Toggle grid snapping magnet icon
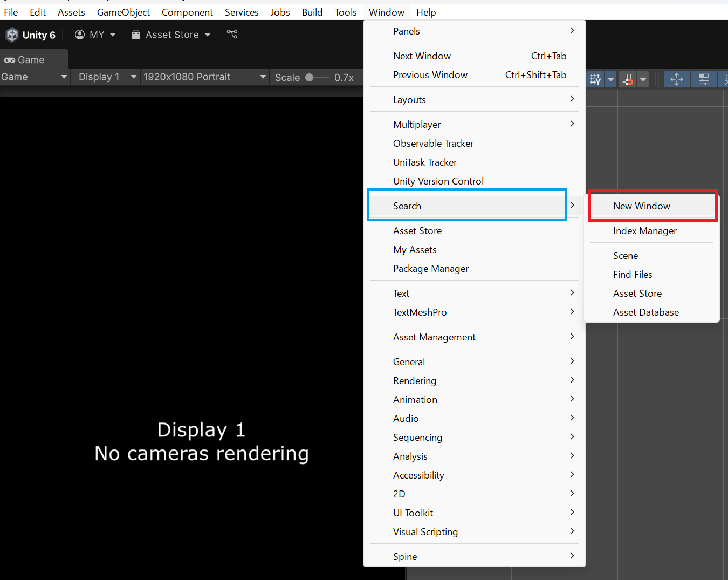The height and width of the screenshot is (580, 728). 627,79
